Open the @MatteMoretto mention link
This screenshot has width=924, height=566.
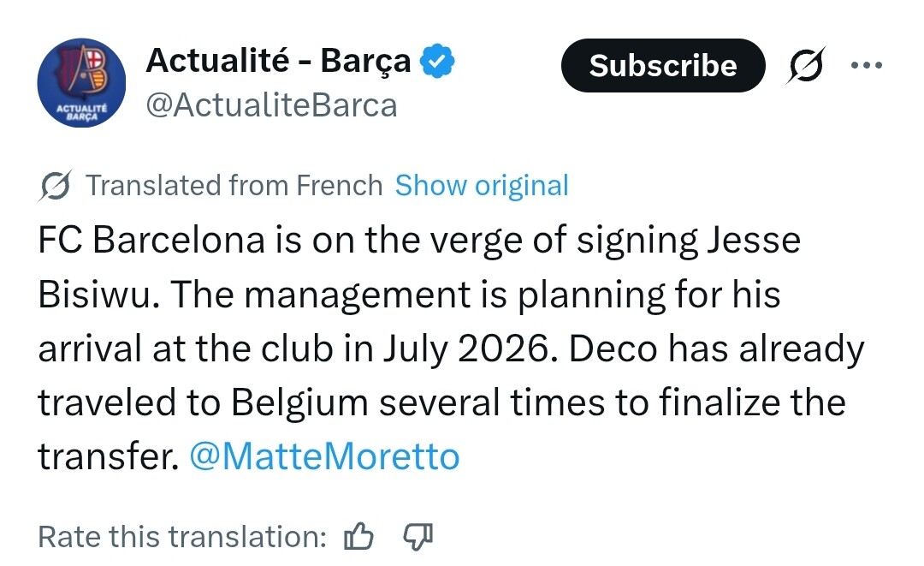pos(323,457)
